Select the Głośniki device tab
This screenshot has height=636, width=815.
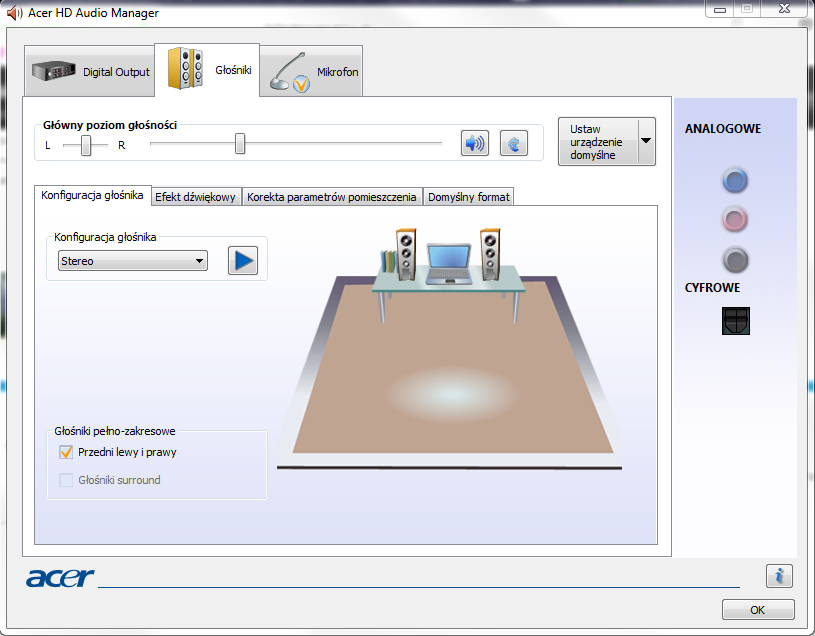pyautogui.click(x=207, y=70)
